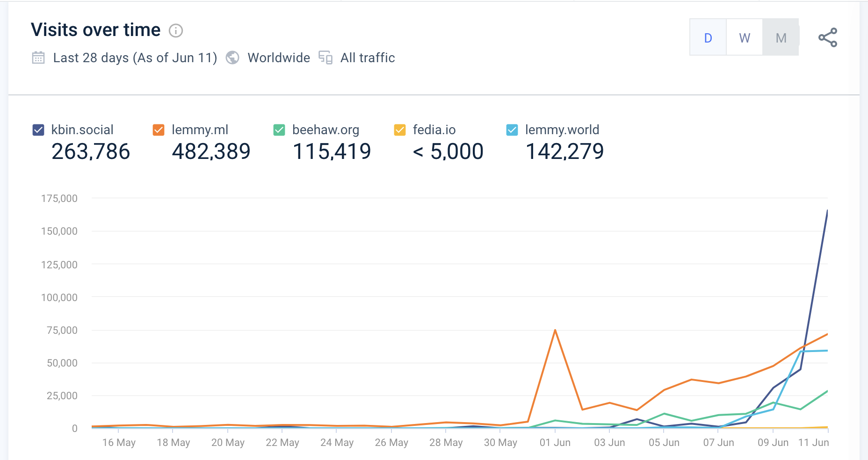Screen dimensions: 868x460
Task: Click the 11 Jun x-axis label
Action: click(813, 442)
